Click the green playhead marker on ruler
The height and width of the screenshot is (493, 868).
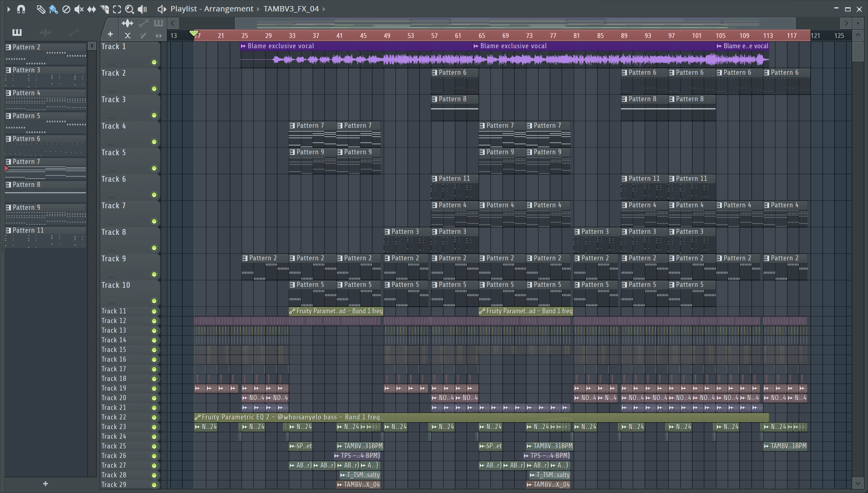[x=193, y=33]
